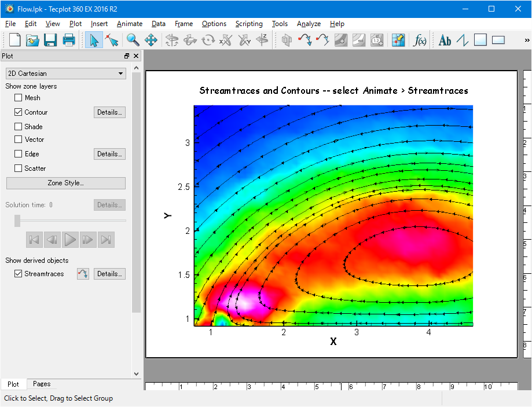Select the Ab text tool
Image resolution: width=532 pixels, height=407 pixels.
pos(445,41)
